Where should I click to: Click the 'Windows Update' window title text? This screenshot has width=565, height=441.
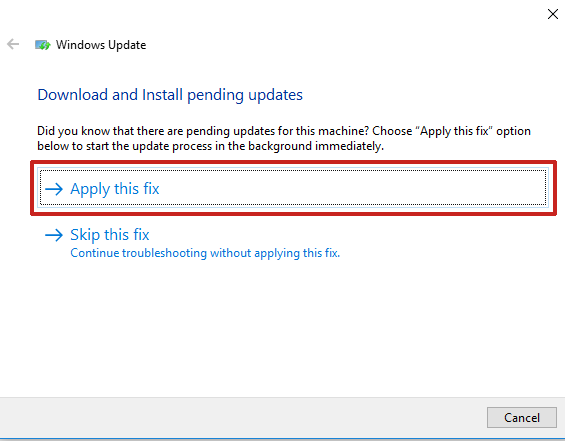click(101, 45)
